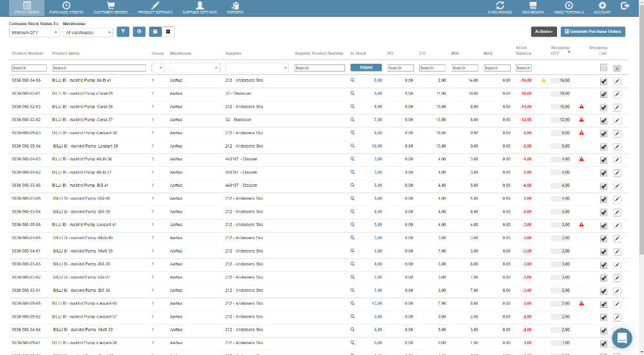
Task: Open the chat bubble widget
Action: 621,338
